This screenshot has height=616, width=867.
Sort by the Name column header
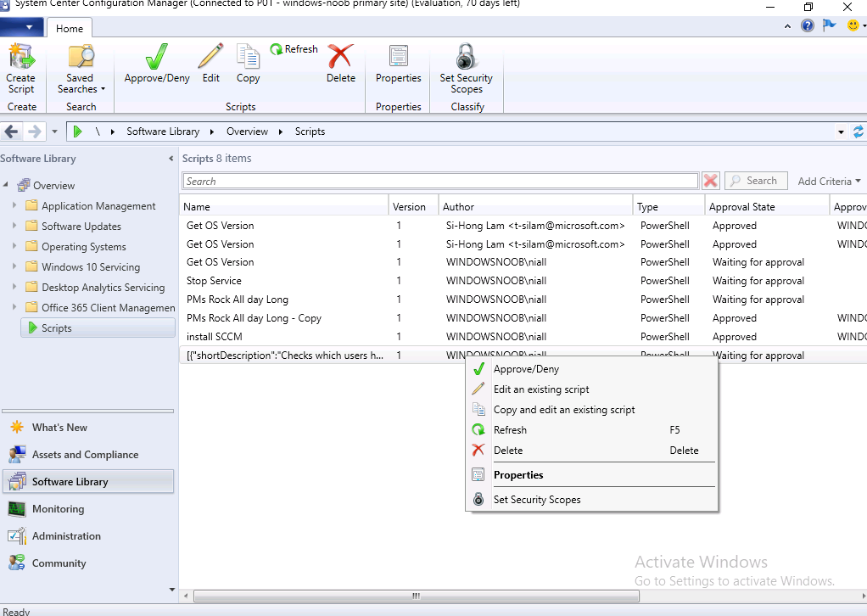pyautogui.click(x=284, y=207)
